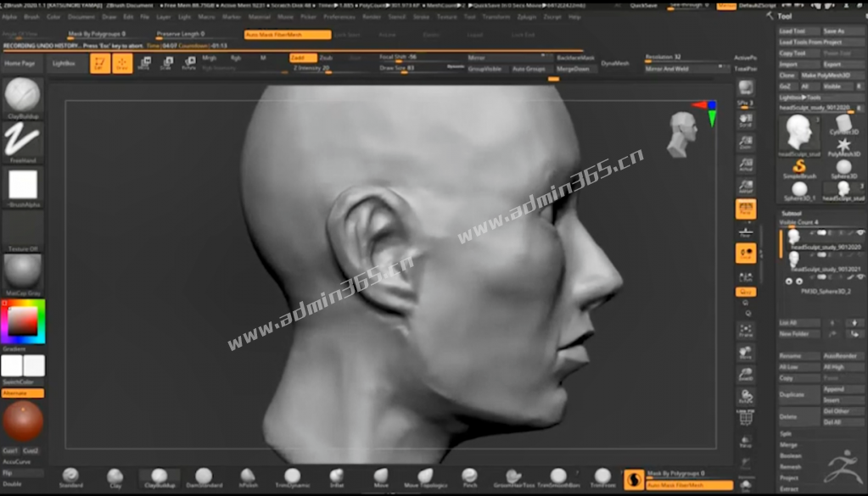Open the Texture Off picker
The height and width of the screenshot is (496, 868).
click(x=23, y=231)
